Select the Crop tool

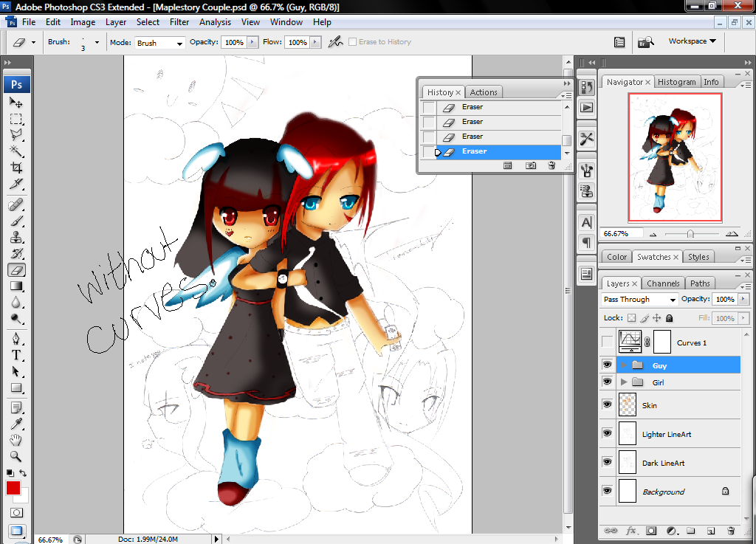click(x=16, y=168)
